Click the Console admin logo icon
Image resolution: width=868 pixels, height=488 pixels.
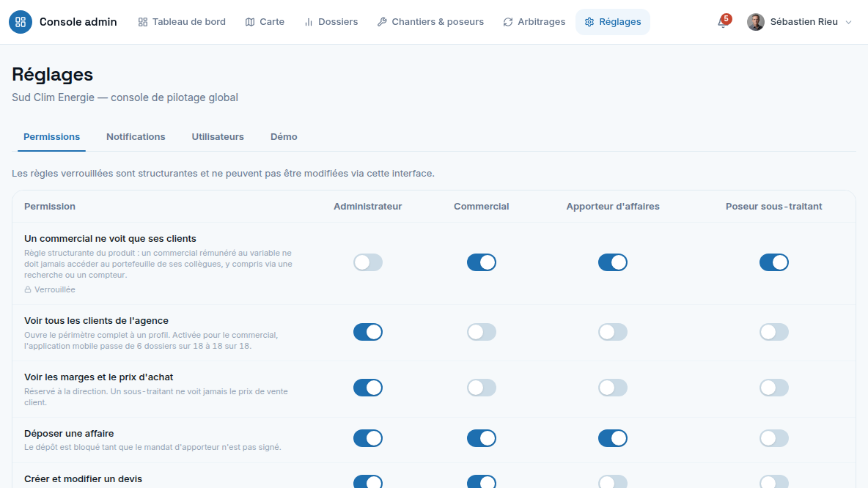21,22
